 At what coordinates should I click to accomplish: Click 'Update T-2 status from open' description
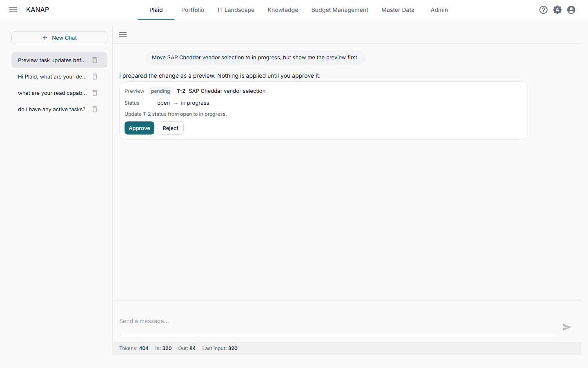point(176,114)
